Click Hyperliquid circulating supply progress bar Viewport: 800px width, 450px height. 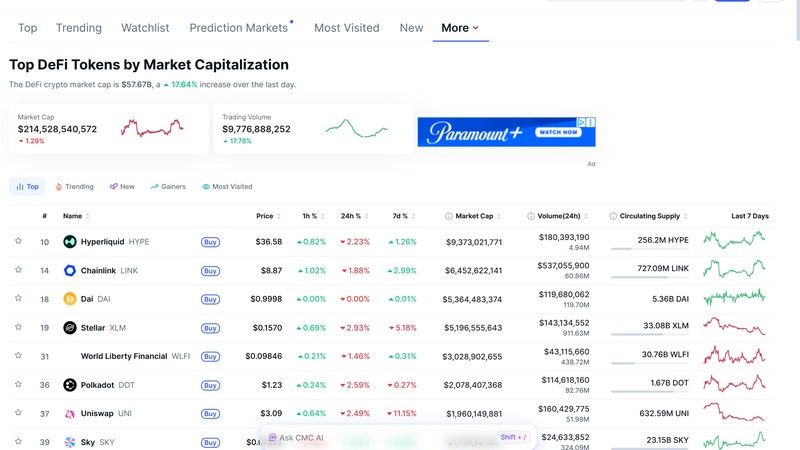coord(649,249)
